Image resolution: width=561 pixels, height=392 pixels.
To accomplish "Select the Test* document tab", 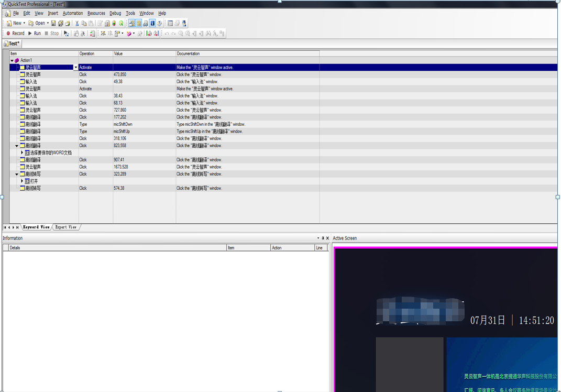I will (x=12, y=43).
